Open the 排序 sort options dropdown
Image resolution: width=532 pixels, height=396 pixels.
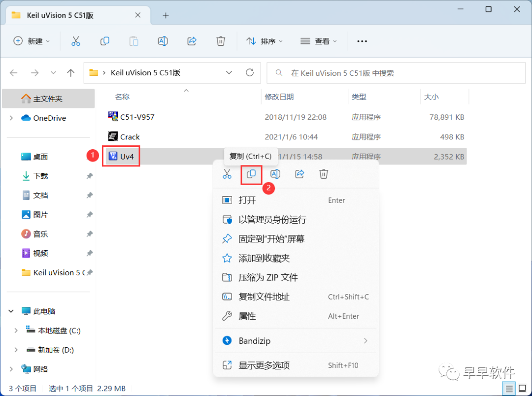[265, 41]
